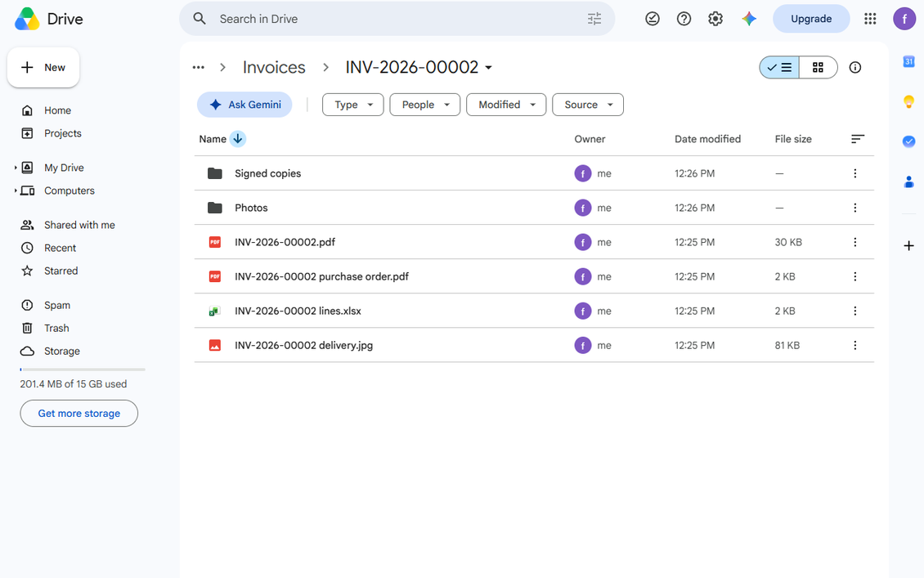Click the Gemini sparkle icon in header

(749, 19)
